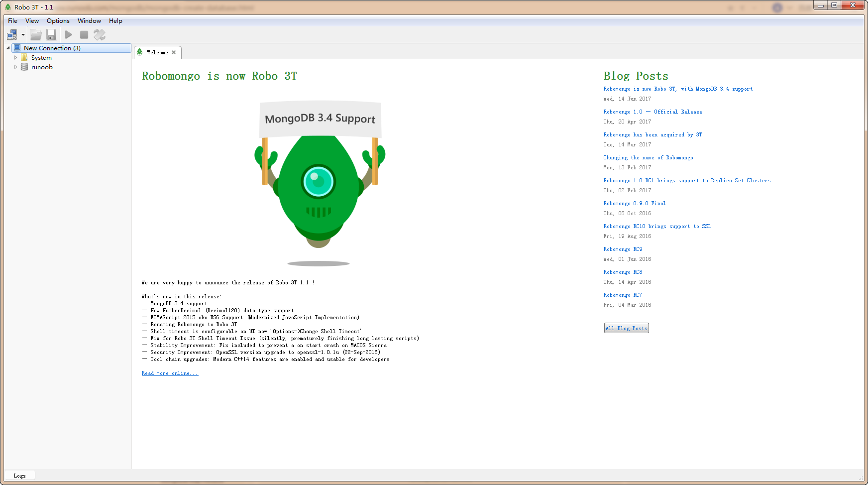Open the Options menu
The image size is (868, 485).
click(x=58, y=21)
